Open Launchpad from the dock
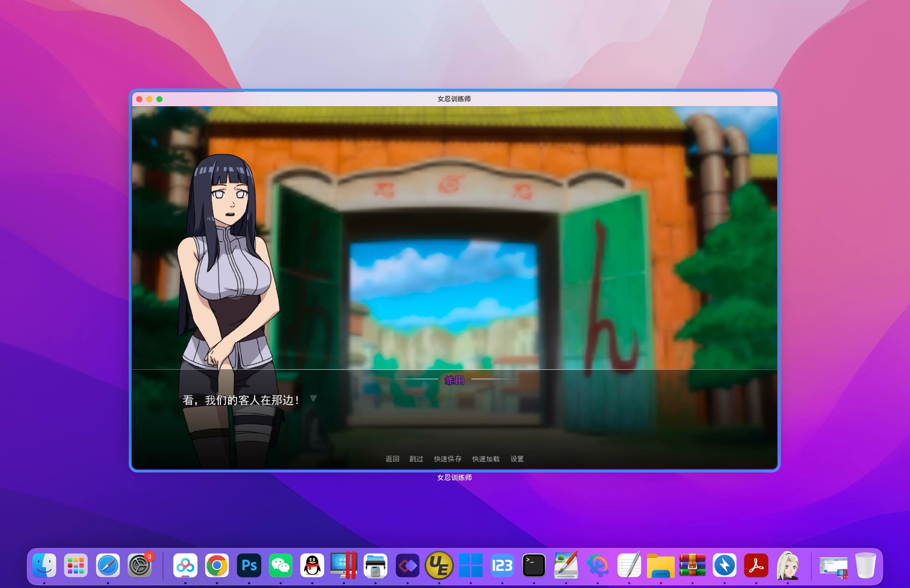Image resolution: width=910 pixels, height=588 pixels. tap(76, 565)
